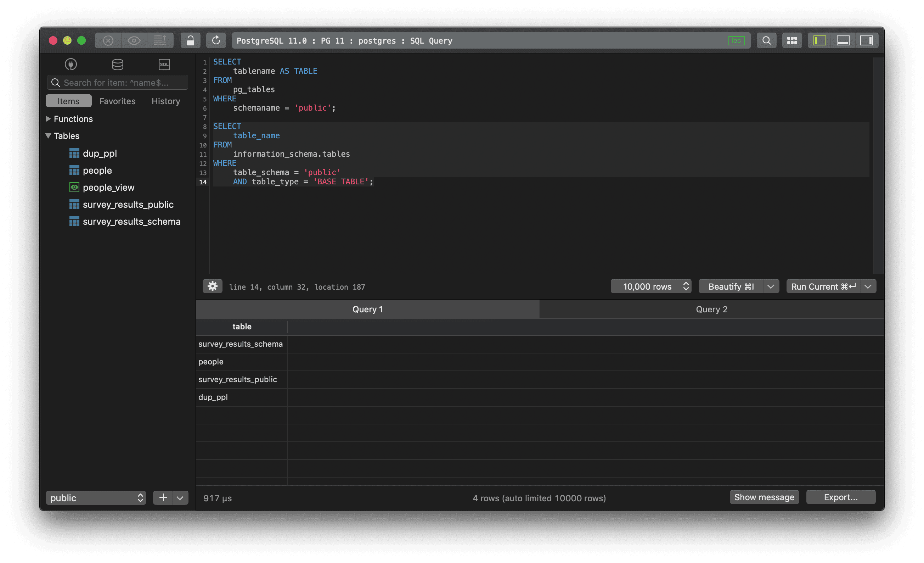The image size is (924, 563).
Task: Switch to the History tab
Action: (166, 101)
